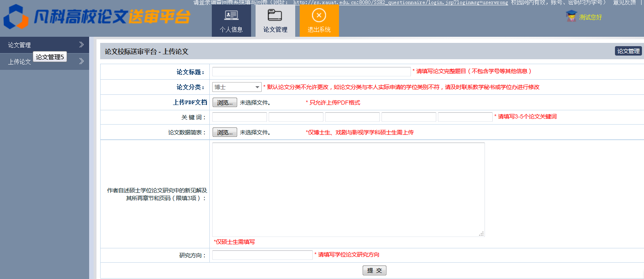Select 上传论文 in the left sidebar
The width and height of the screenshot is (644, 279).
click(x=19, y=62)
